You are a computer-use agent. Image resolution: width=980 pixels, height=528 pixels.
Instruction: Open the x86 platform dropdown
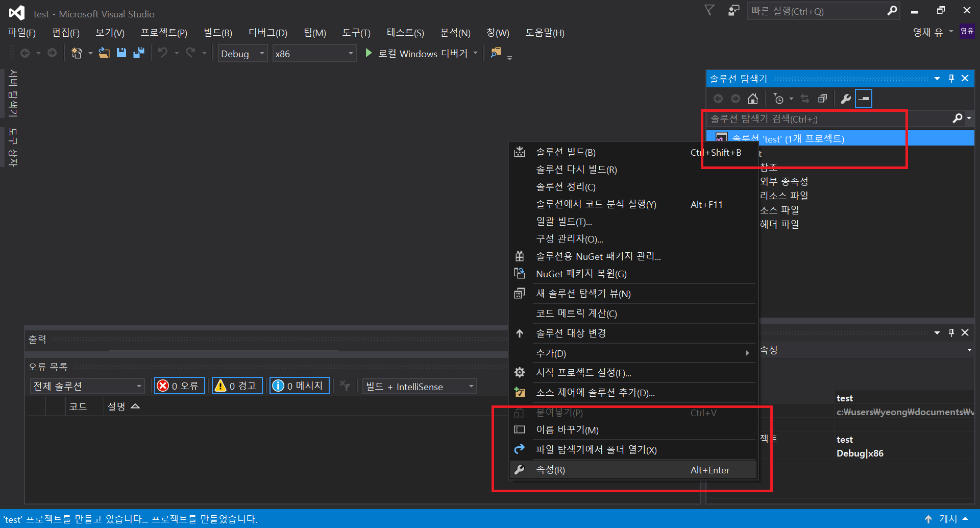pos(314,53)
